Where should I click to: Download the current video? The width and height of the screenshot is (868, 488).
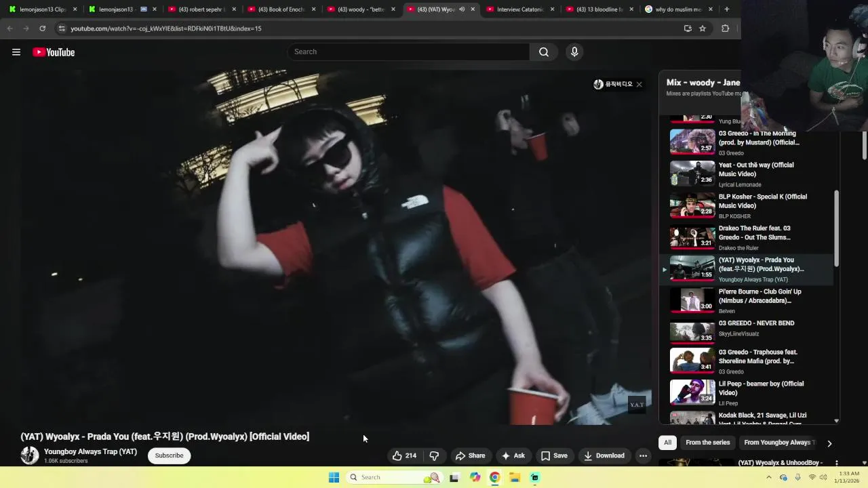pyautogui.click(x=604, y=455)
